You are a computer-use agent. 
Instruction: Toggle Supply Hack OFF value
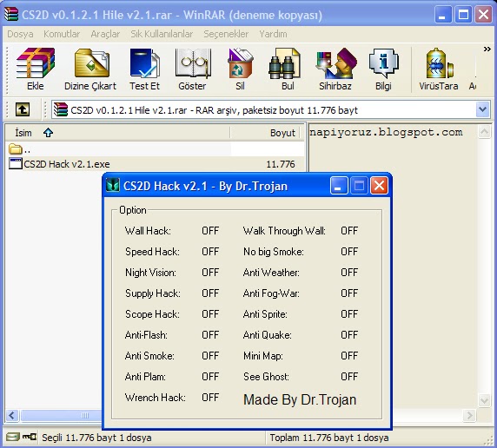click(x=210, y=293)
